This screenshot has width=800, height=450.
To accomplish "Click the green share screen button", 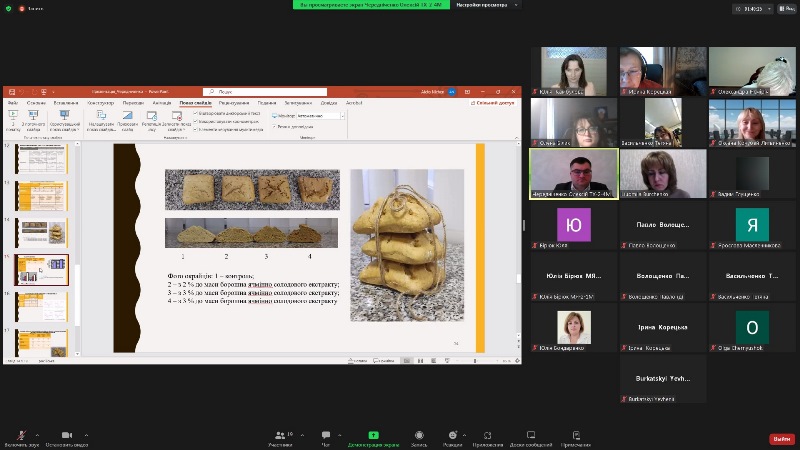I will [x=373, y=435].
